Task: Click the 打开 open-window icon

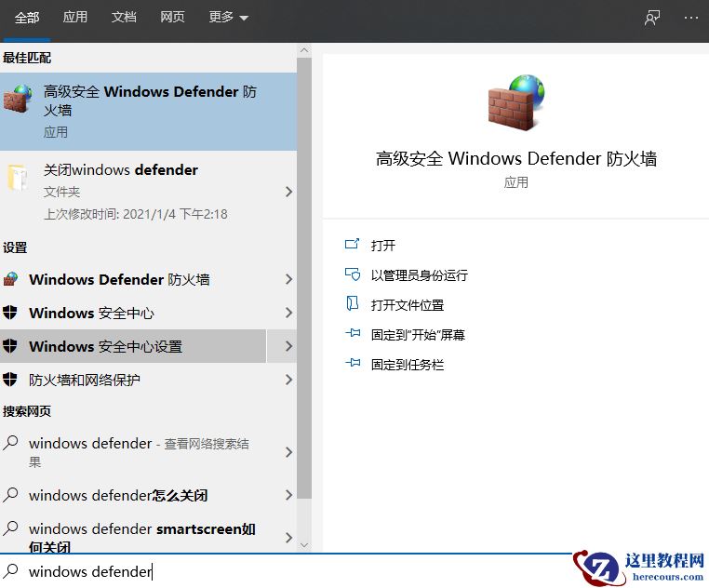Action: (353, 245)
